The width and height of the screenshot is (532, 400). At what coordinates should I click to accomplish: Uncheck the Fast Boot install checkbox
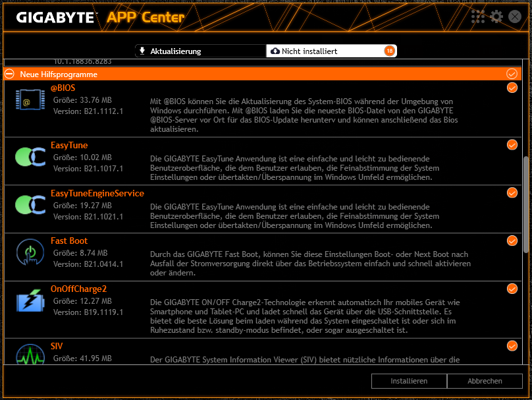pyautogui.click(x=512, y=241)
